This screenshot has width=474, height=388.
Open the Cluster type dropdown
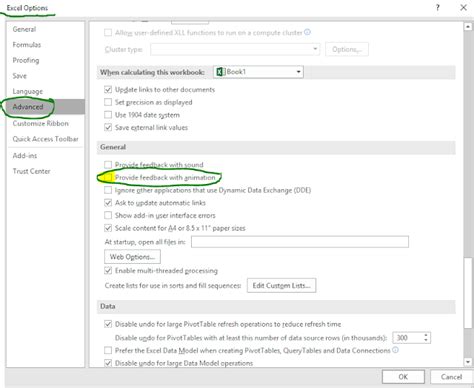(x=235, y=50)
